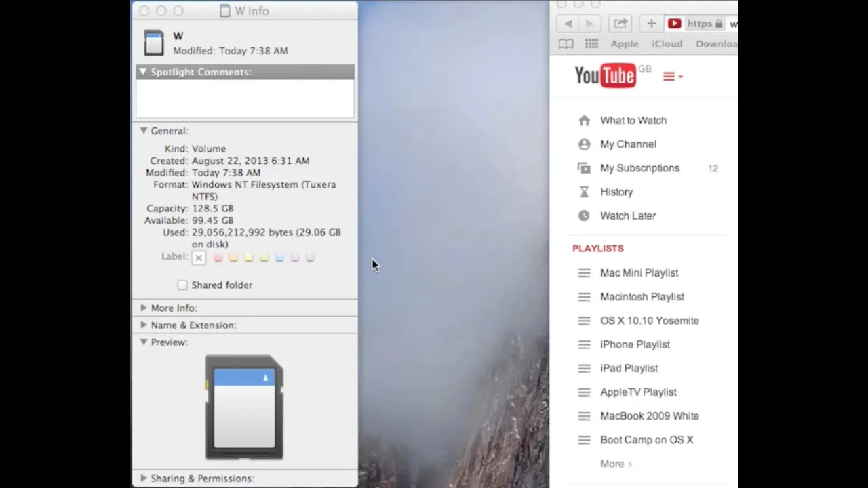
Task: Click the clock Watch Later icon
Action: pyautogui.click(x=584, y=216)
